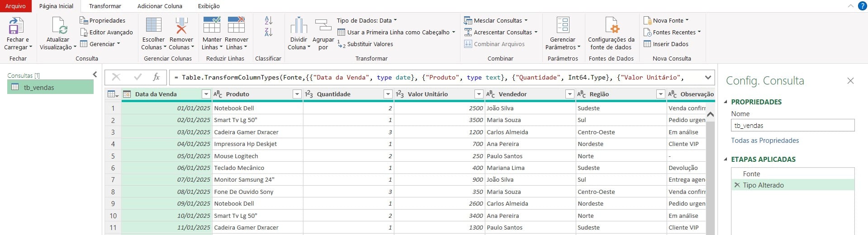868x235 pixels.
Task: Click Usar a Primeira Linha como Cabeçalho
Action: (396, 32)
